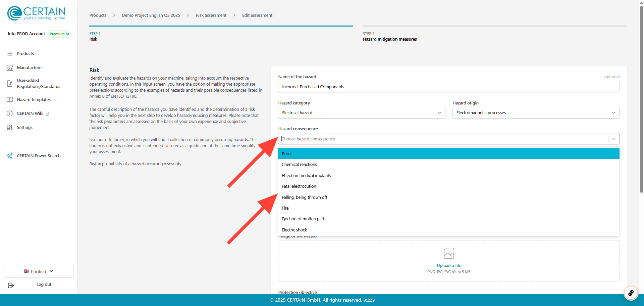The image size is (644, 306).
Task: Click the Settings sliders icon
Action: pyautogui.click(x=10, y=128)
